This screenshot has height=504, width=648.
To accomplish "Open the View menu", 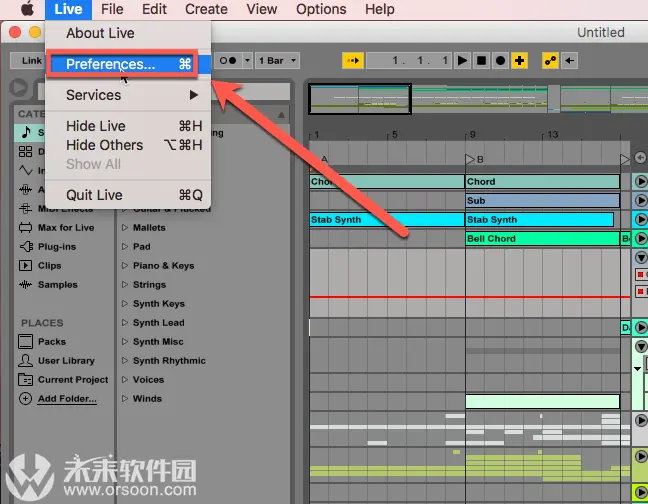I will pyautogui.click(x=262, y=9).
